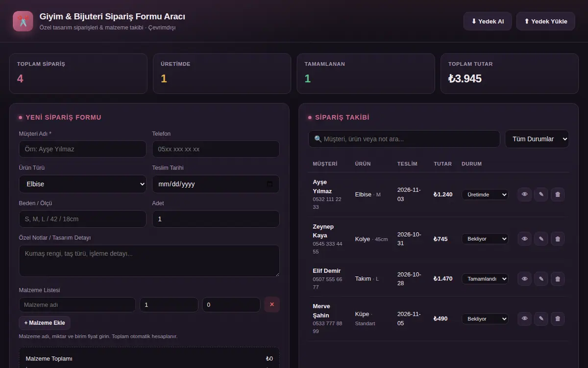Delete the Merve Şahin order

[x=558, y=318]
